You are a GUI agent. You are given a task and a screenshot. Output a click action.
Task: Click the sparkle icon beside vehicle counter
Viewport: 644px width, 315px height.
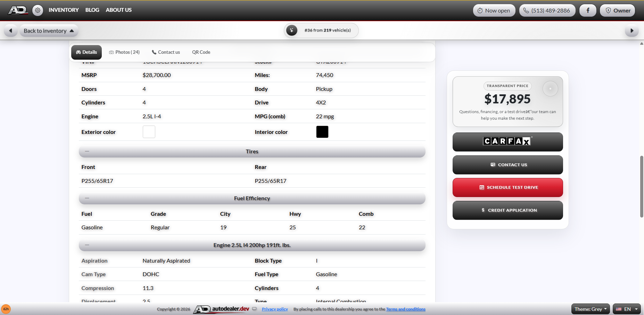(292, 30)
